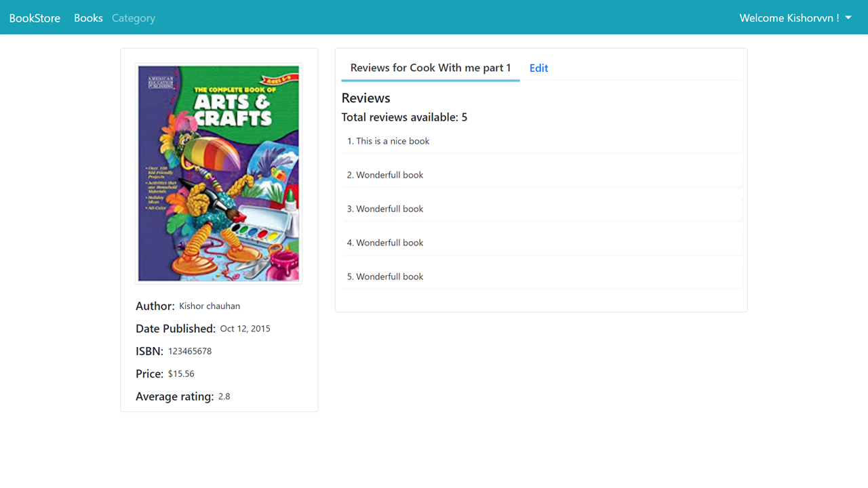The width and height of the screenshot is (868, 488).
Task: Go to the Books menu item
Action: 88,18
